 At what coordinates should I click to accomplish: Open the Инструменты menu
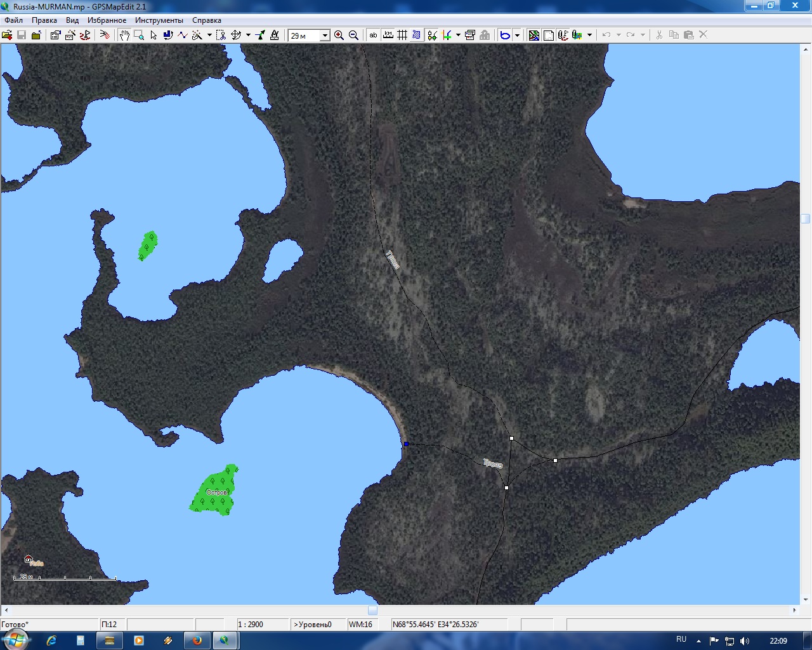coord(159,20)
